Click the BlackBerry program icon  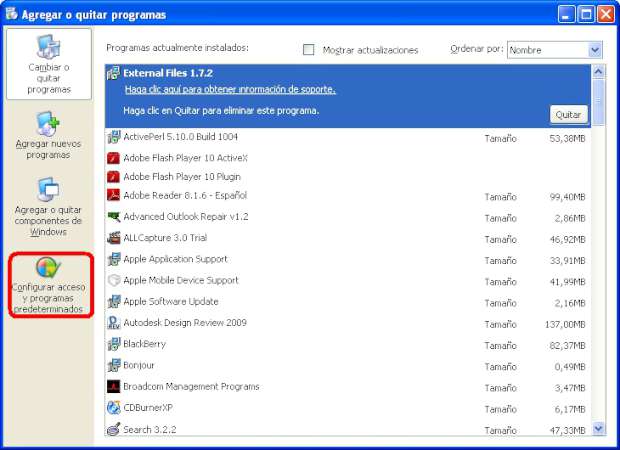point(113,344)
